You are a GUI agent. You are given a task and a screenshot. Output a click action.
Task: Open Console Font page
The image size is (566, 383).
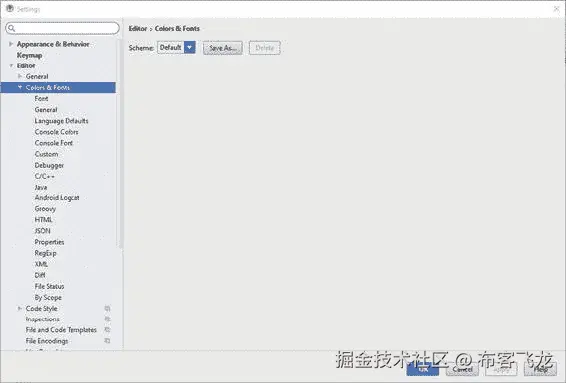tap(54, 143)
